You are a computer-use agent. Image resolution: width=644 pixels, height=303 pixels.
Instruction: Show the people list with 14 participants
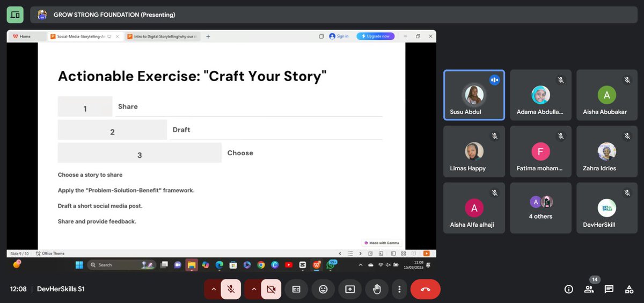coord(589,289)
